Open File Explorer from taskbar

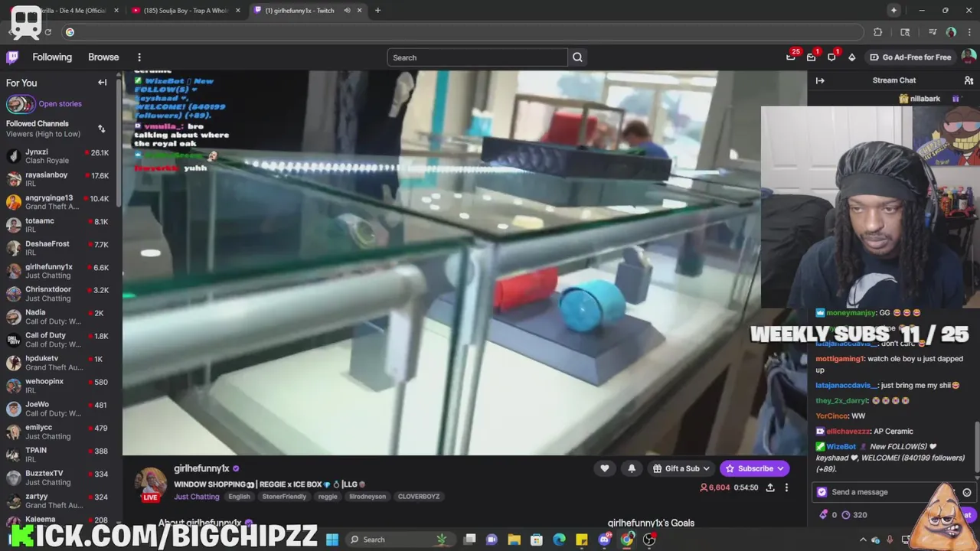(x=514, y=540)
